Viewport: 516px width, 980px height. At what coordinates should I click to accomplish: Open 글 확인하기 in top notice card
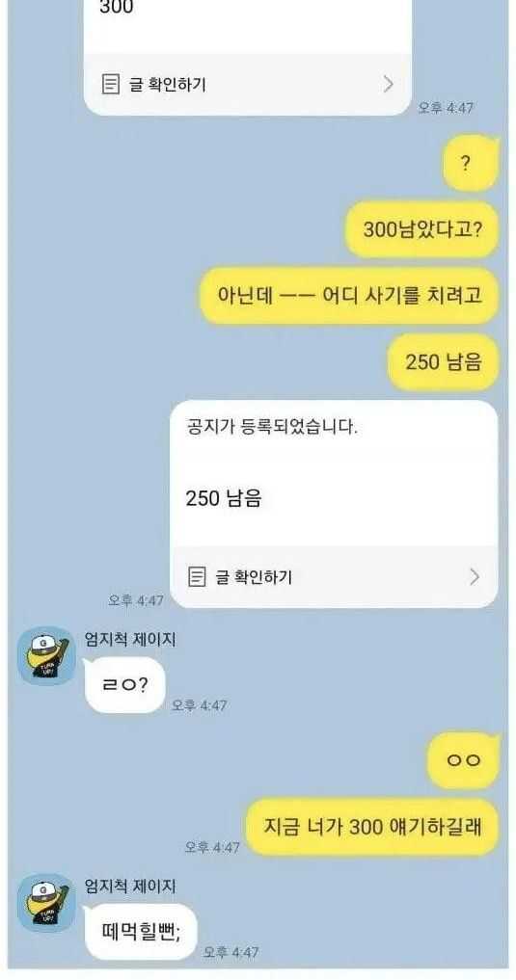coord(167,85)
